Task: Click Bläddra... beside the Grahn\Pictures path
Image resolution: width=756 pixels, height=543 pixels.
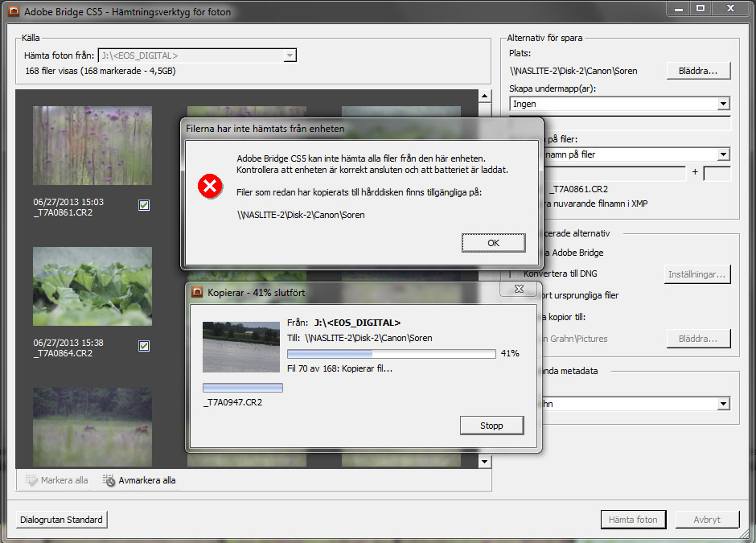Action: point(698,339)
